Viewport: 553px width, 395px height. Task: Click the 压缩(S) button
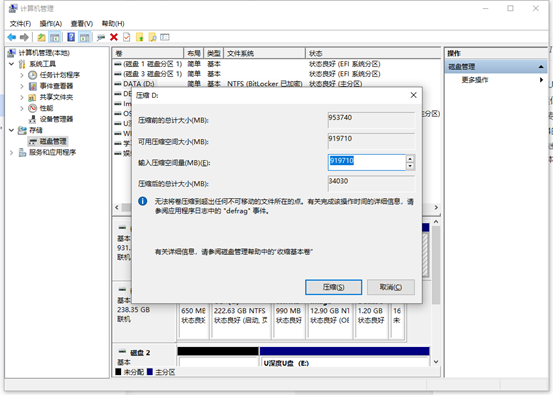[x=333, y=287]
